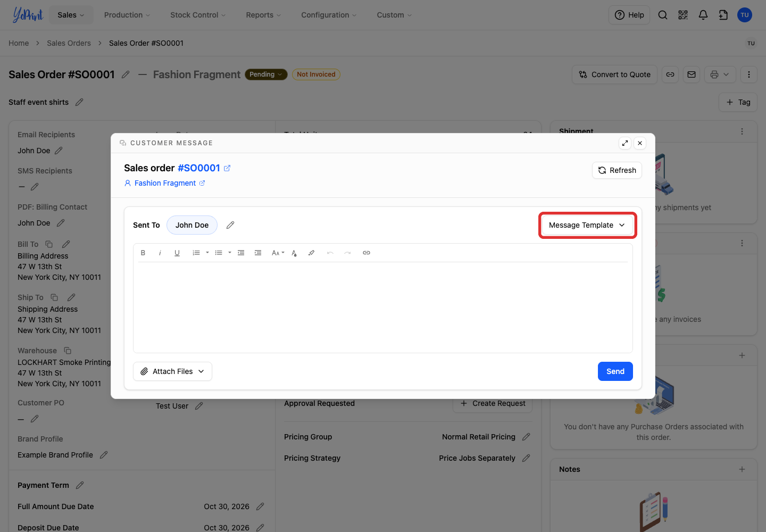Create a new document from the top bar

pyautogui.click(x=723, y=15)
